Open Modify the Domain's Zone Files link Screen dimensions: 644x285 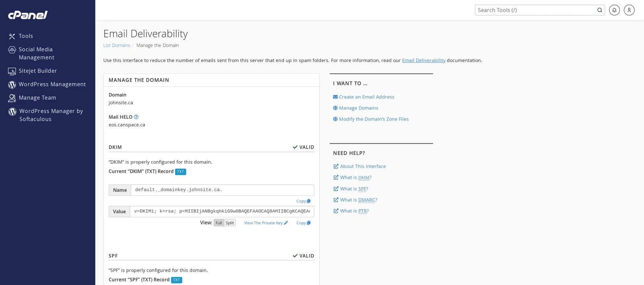[374, 119]
